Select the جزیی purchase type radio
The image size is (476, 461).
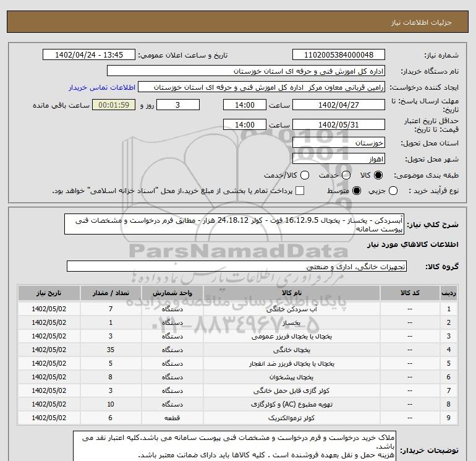[x=393, y=191]
